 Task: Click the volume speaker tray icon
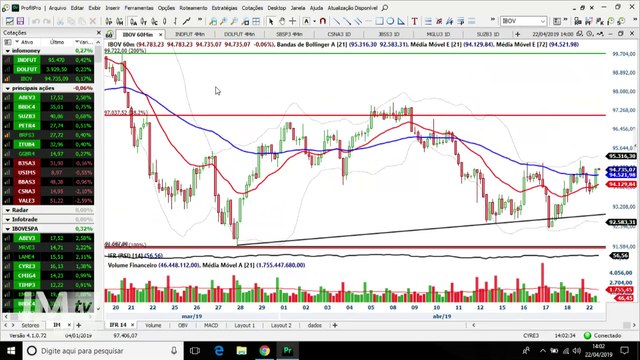576,351
